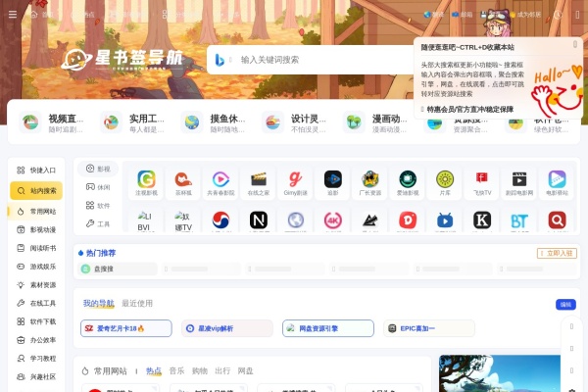Select 快捷入口 in the sidebar
Image resolution: width=588 pixels, height=392 pixels.
36,171
